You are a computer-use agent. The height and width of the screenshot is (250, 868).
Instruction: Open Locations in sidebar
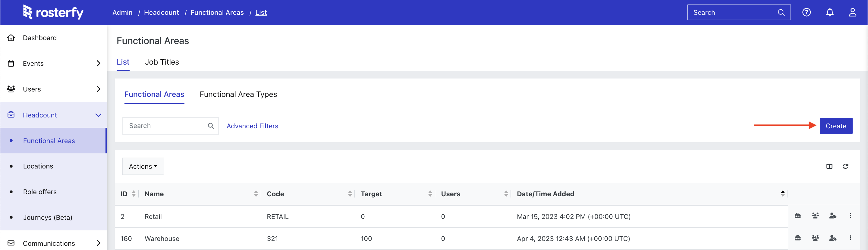pos(53,166)
